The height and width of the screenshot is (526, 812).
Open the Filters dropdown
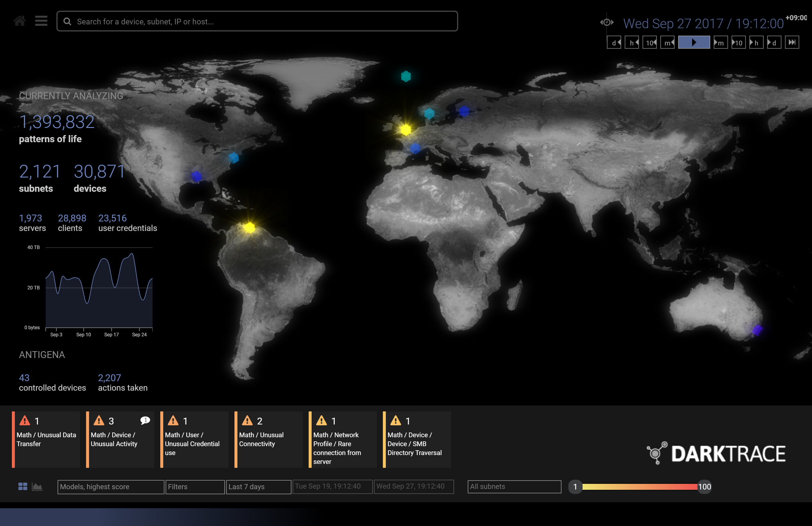point(194,487)
